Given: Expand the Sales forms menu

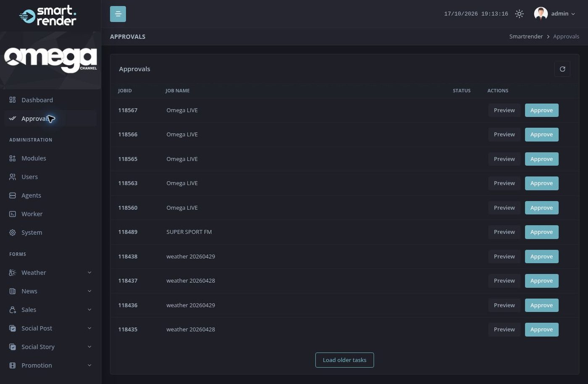Looking at the screenshot, I should point(50,310).
